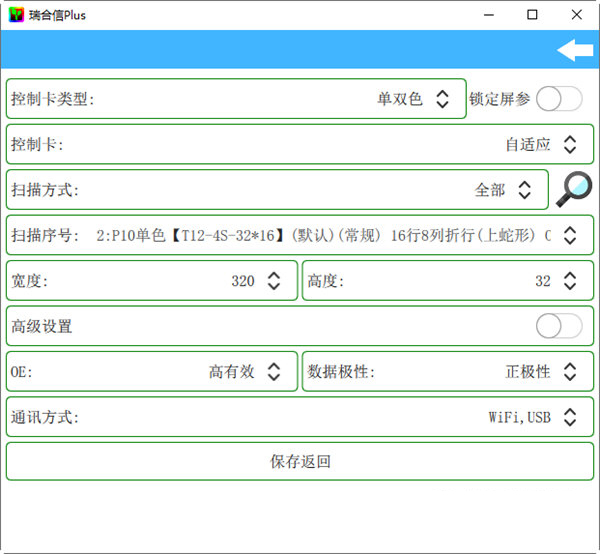The width and height of the screenshot is (600, 554).
Task: Maximize the 瑞合信Plus window
Action: [x=532, y=15]
